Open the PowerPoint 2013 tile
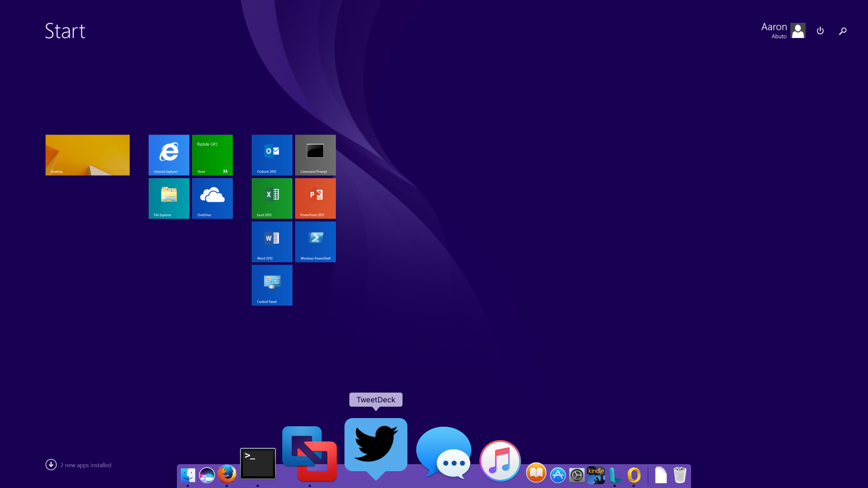The width and height of the screenshot is (868, 488). (x=315, y=198)
